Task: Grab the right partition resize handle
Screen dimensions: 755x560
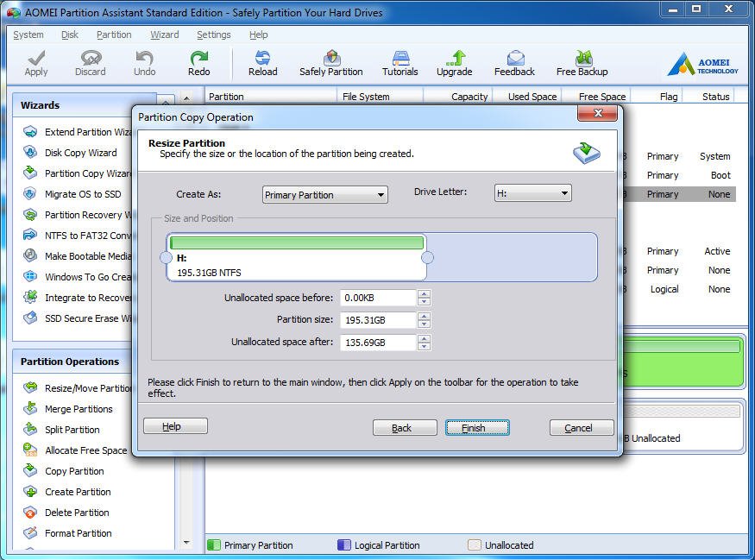Action: [427, 258]
